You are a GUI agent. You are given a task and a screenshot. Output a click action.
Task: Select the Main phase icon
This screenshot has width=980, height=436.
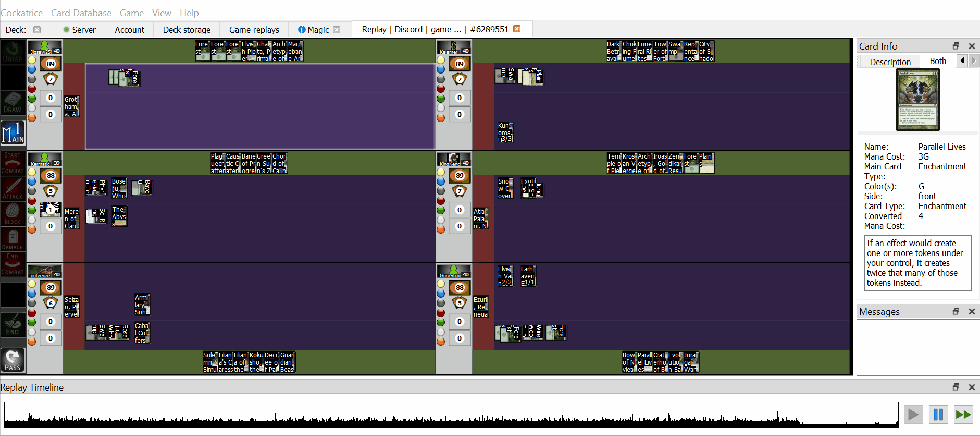tap(13, 132)
